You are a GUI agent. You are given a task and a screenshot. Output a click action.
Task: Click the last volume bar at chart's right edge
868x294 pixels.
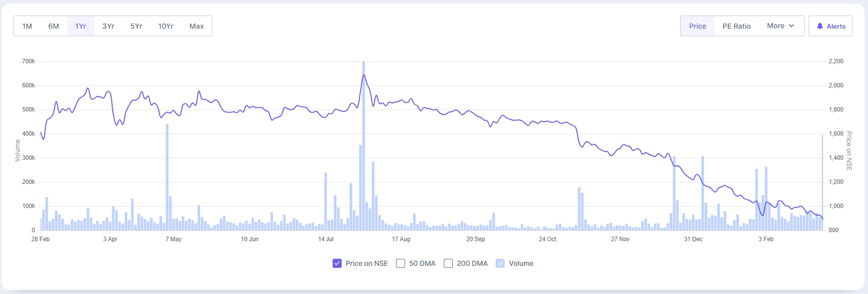coord(823,186)
